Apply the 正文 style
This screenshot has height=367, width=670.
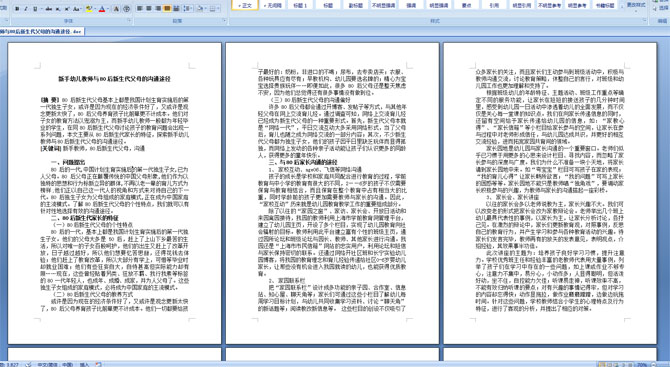245,5
